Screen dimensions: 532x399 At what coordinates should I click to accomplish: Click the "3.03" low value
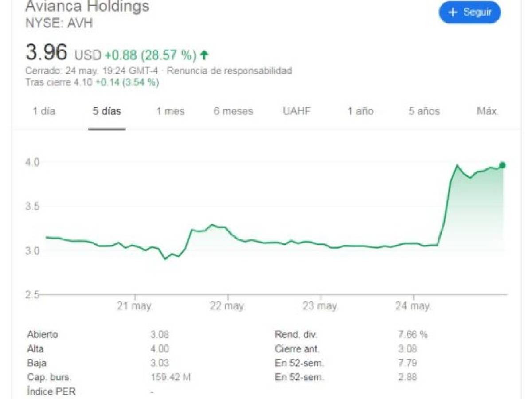pos(160,363)
